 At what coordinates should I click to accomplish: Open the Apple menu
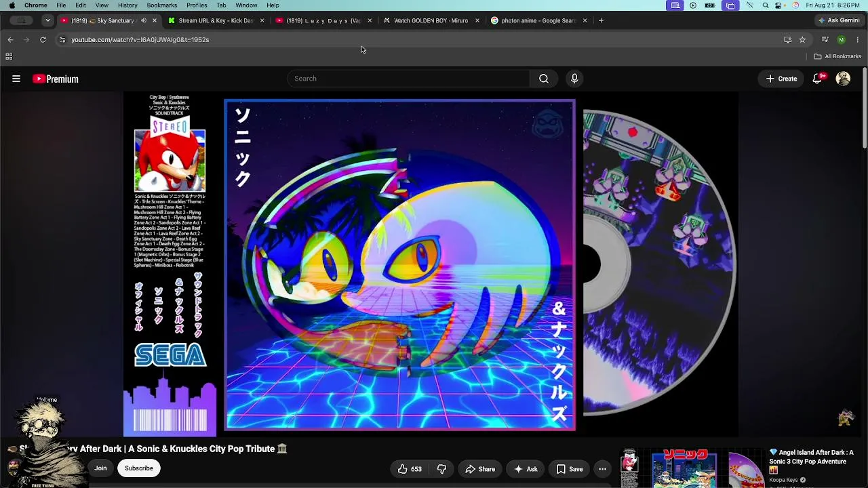[12, 5]
